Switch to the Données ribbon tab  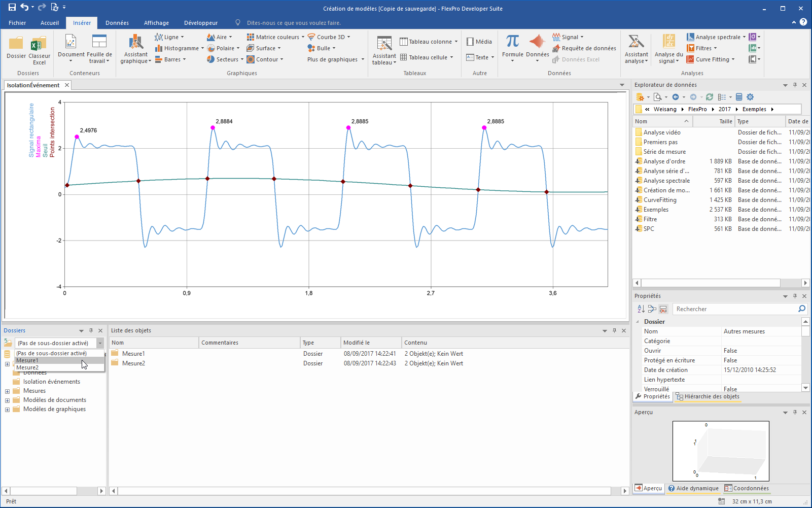(117, 23)
